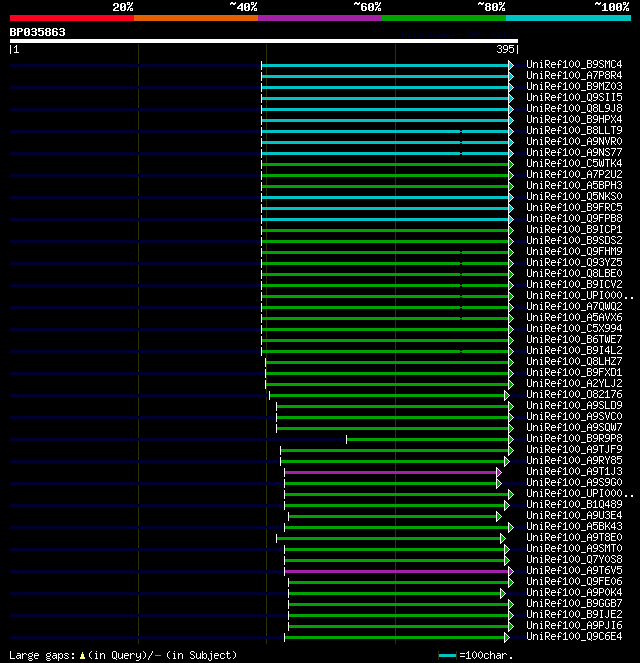Select the UniRef100_A2YLJ2 label
The height and width of the screenshot is (663, 640).
coord(574,383)
